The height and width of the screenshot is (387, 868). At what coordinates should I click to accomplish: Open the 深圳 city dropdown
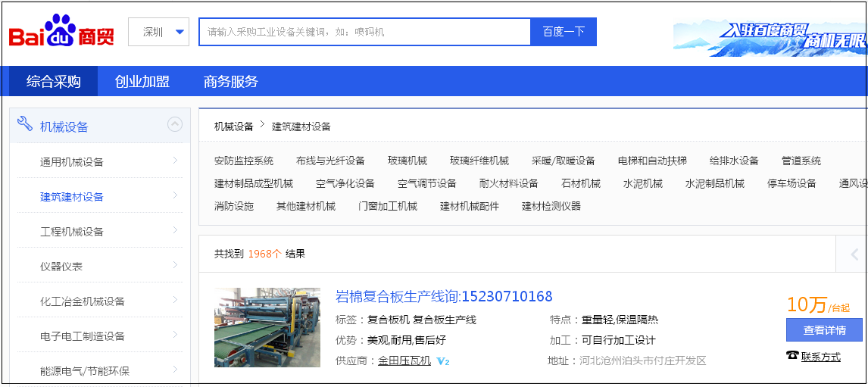click(159, 32)
